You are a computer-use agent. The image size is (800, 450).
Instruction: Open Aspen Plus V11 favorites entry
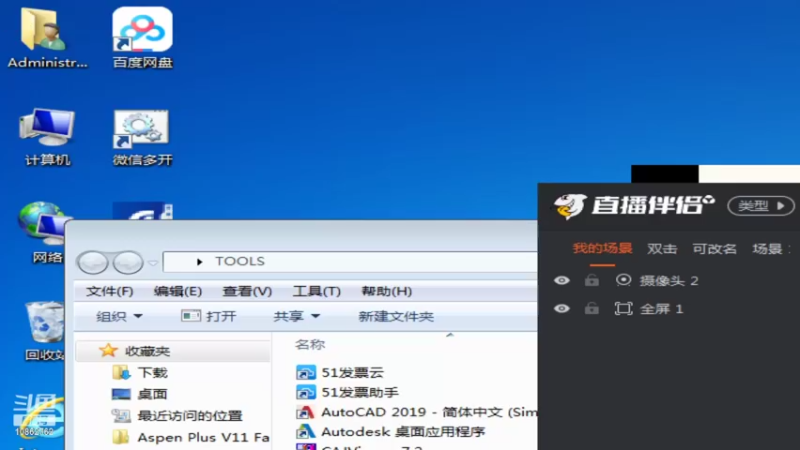click(203, 437)
